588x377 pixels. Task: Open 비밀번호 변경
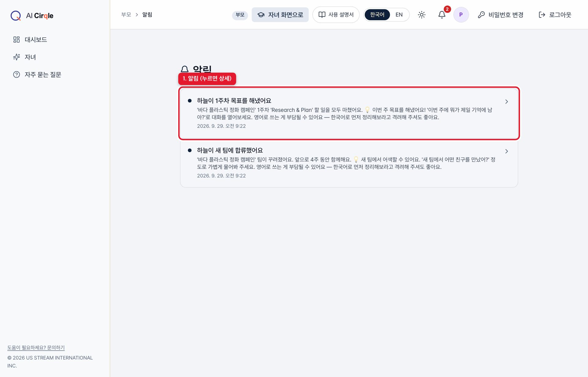(x=500, y=14)
